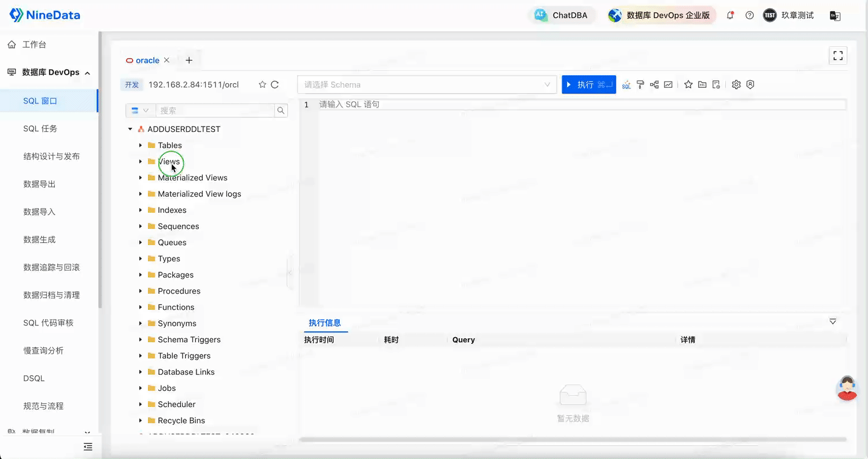Select the Database Links tree item

pyautogui.click(x=186, y=372)
